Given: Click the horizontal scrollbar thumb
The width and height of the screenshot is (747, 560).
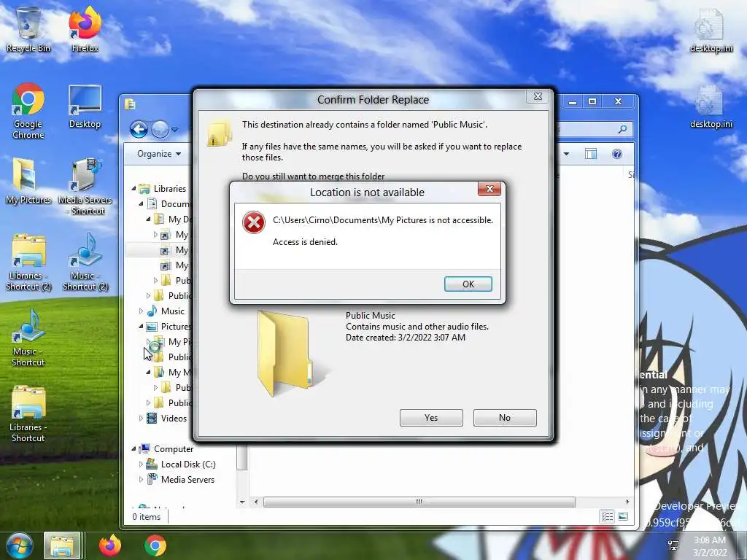Looking at the screenshot, I should click(419, 502).
